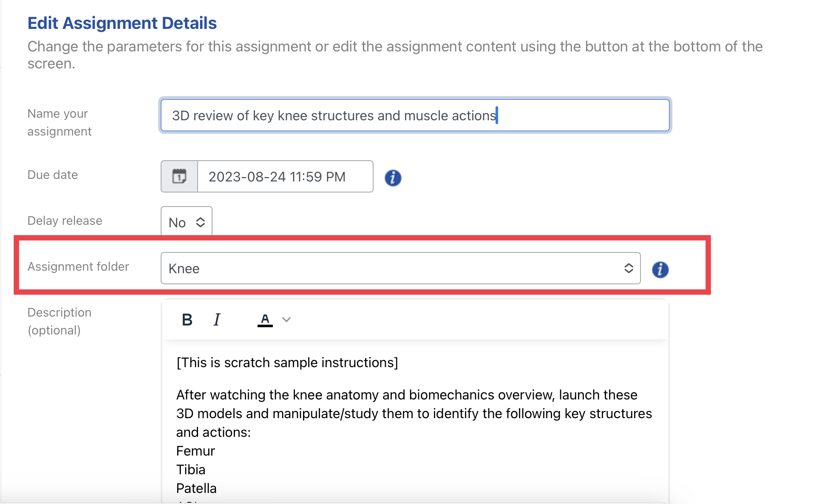Apply italic formatting in the description editor
Screen dimensions: 816x504
tap(216, 320)
